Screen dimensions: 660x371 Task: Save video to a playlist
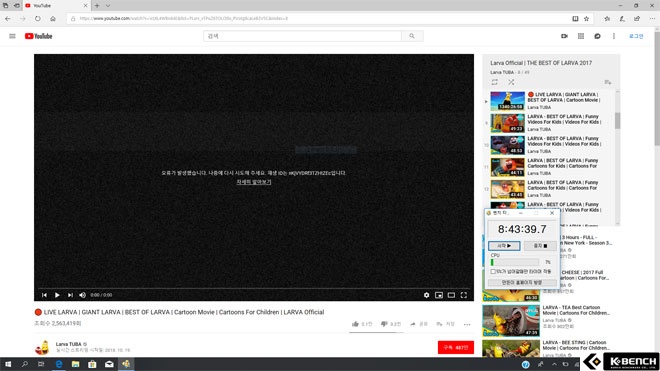pos(445,324)
